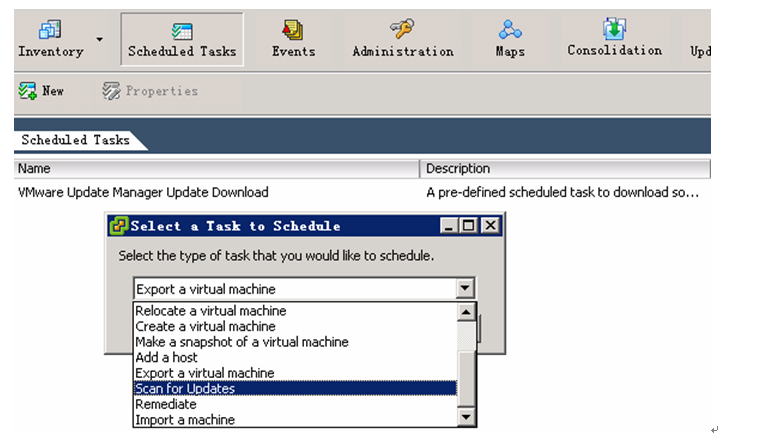Click the list's scroll down arrow
This screenshot has height=446, width=771.
point(466,417)
